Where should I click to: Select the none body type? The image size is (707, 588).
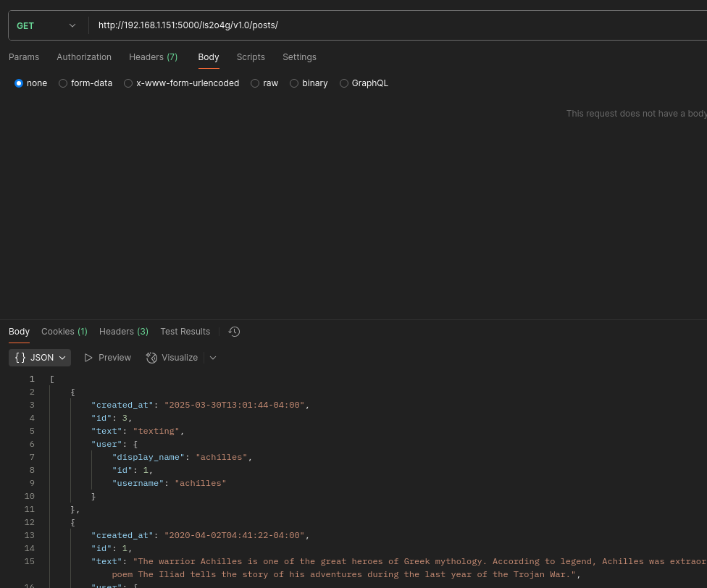[x=19, y=83]
